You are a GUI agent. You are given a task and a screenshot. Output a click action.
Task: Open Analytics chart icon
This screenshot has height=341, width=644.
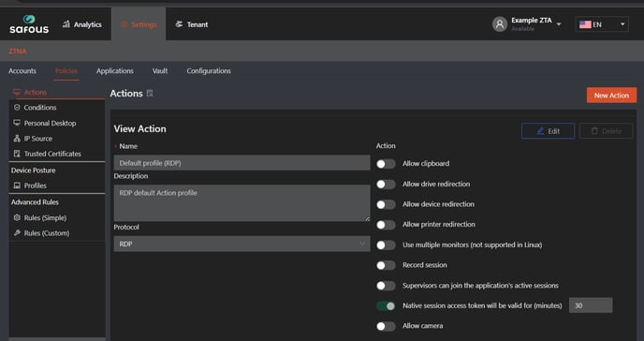pyautogui.click(x=66, y=24)
